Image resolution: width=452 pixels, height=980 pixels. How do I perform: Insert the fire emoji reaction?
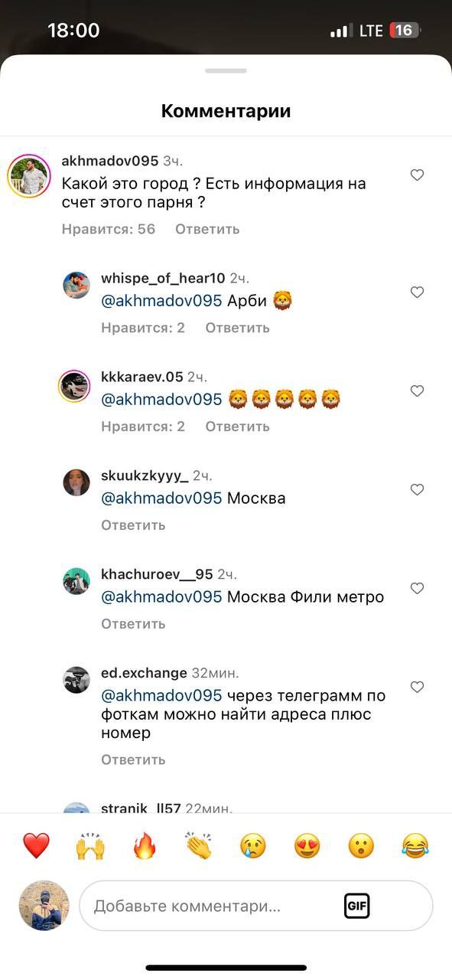click(145, 846)
